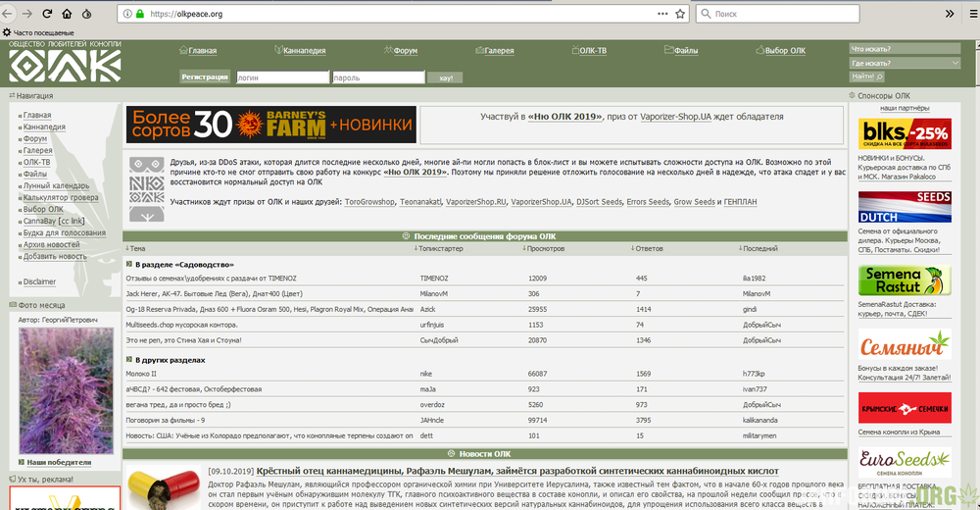980x510 pixels.
Task: Open Калькулятор гровера in the sidebar
Action: coord(61,198)
